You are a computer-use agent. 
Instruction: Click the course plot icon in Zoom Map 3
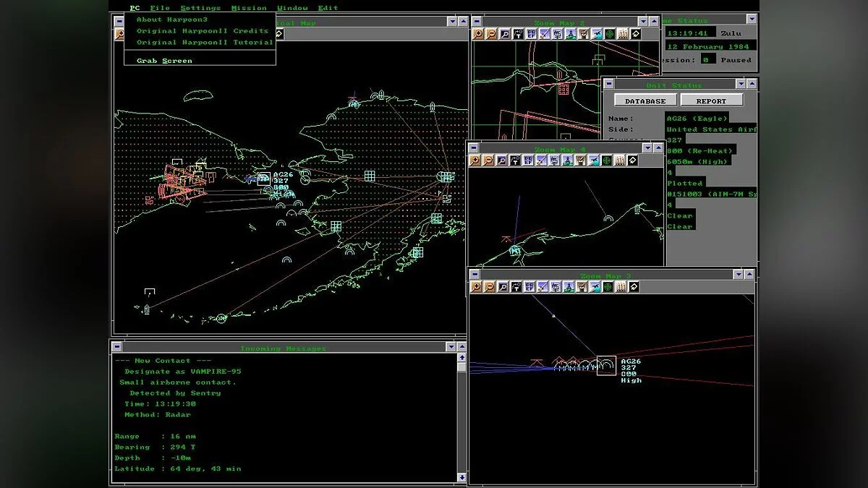click(516, 287)
